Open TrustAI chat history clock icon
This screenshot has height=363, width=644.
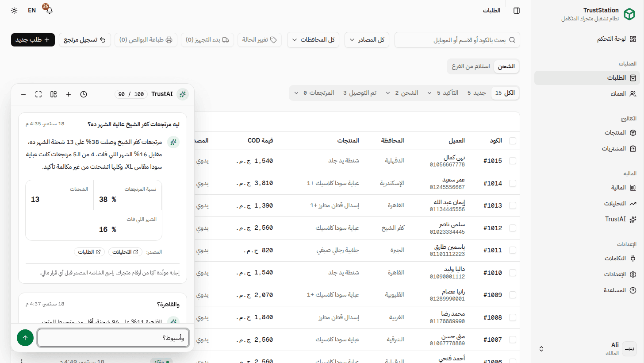coord(84,94)
